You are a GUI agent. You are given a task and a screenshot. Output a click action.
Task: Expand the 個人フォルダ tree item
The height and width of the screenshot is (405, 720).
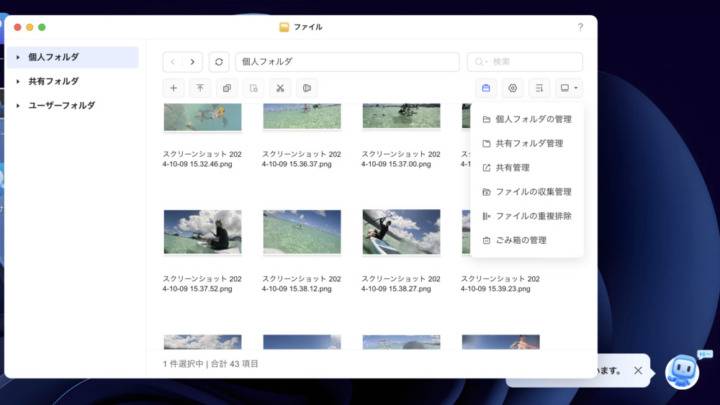coord(18,57)
